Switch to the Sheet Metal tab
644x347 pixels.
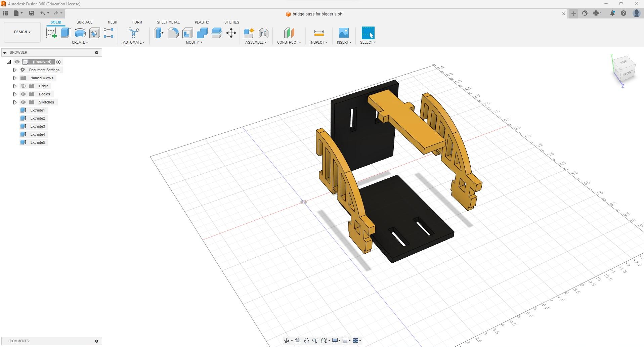pos(168,22)
